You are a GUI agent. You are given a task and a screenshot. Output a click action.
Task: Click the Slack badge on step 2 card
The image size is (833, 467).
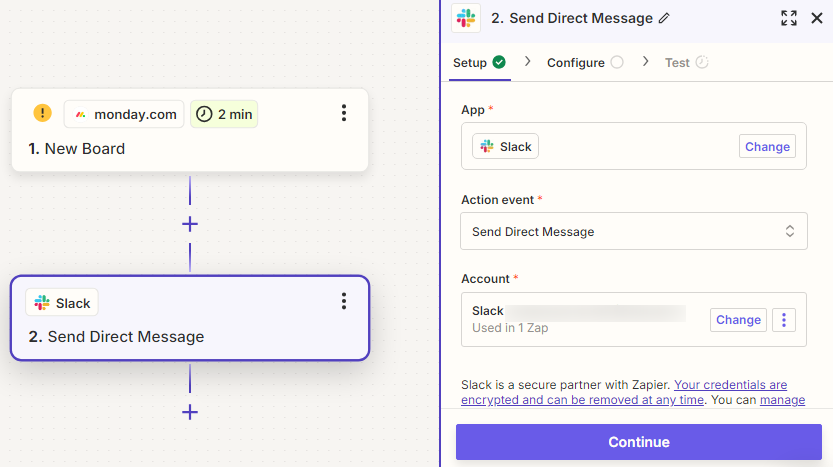click(62, 303)
